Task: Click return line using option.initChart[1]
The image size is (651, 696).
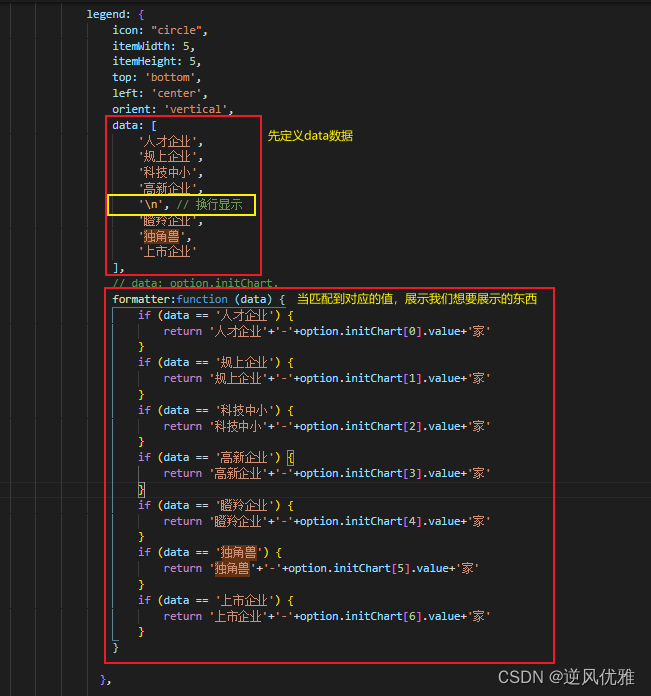Action: pyautogui.click(x=327, y=379)
